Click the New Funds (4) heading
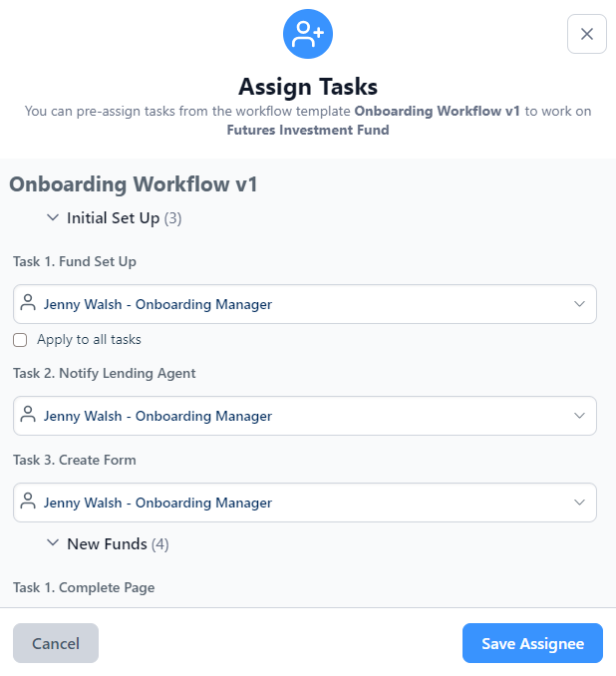Screen dimensions: 616x676 pos(118,544)
